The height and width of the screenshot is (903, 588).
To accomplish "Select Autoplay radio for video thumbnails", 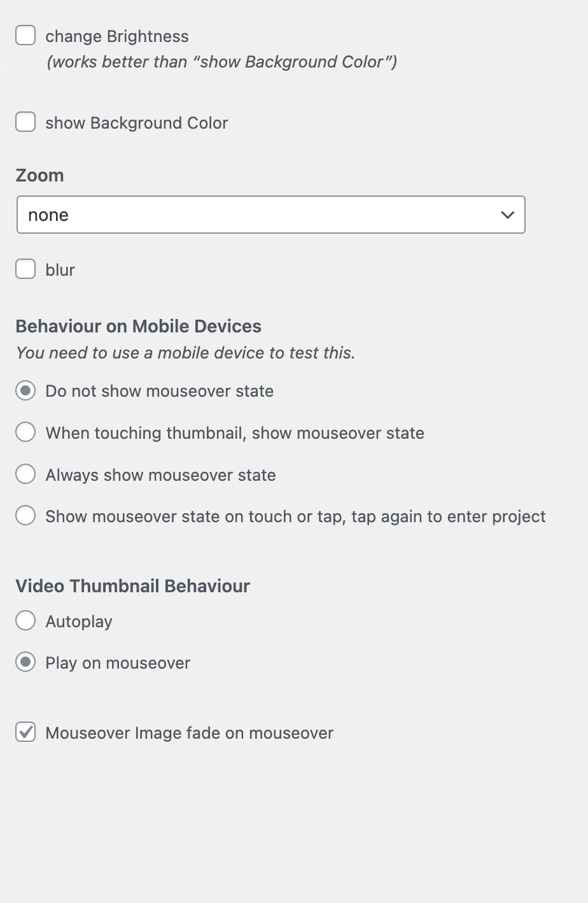I will click(25, 621).
